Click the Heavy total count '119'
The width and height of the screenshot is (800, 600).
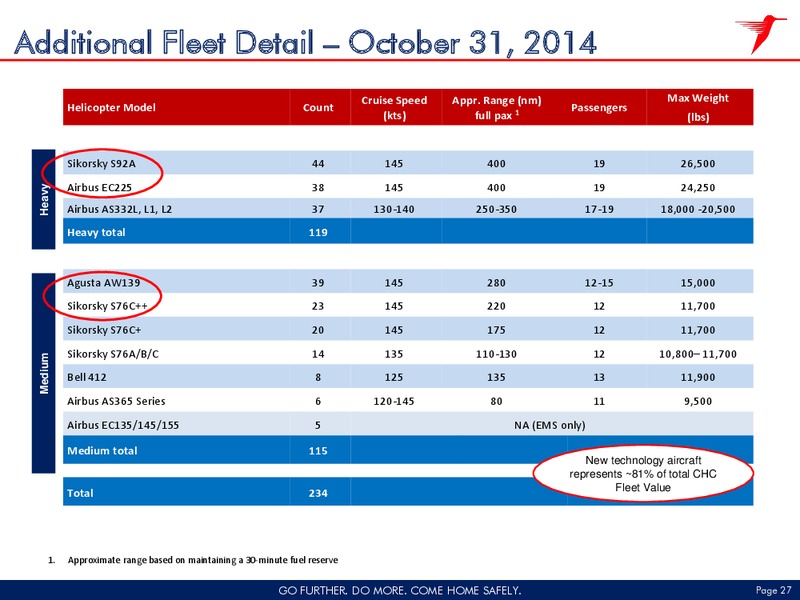(x=318, y=233)
